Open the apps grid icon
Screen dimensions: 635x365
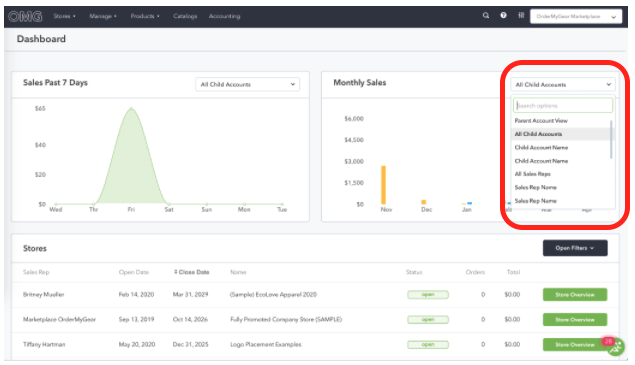click(x=521, y=15)
